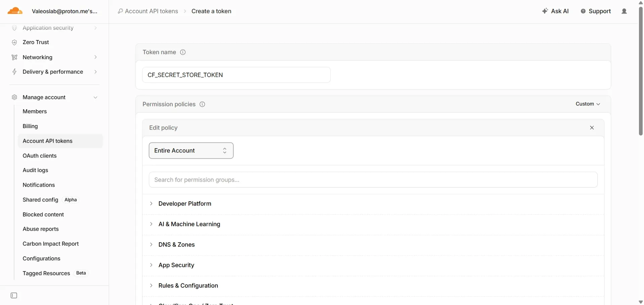Click the key icon in breadcrumb

click(120, 11)
